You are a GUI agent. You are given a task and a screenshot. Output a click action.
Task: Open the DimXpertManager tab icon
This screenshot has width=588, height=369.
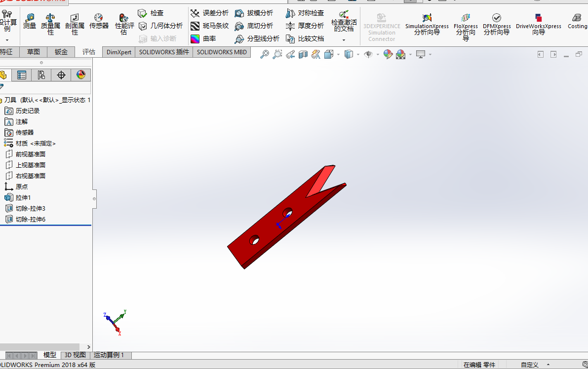pos(61,75)
